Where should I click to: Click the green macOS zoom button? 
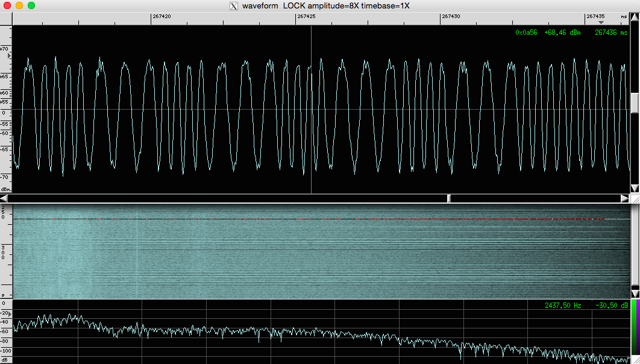(31, 5)
